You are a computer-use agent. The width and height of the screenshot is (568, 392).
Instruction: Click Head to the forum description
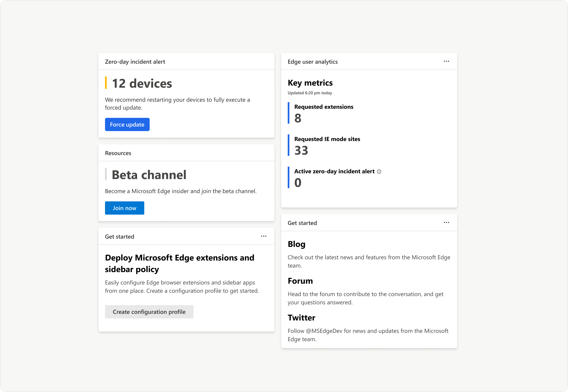point(365,298)
